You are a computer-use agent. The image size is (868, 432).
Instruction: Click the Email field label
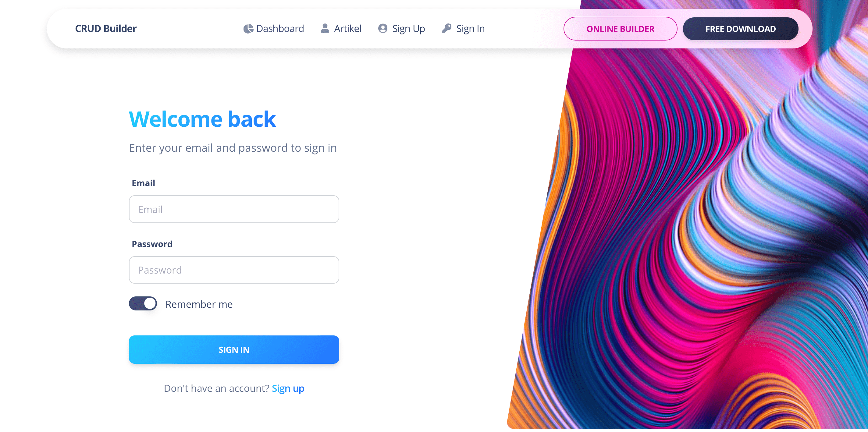coord(143,183)
